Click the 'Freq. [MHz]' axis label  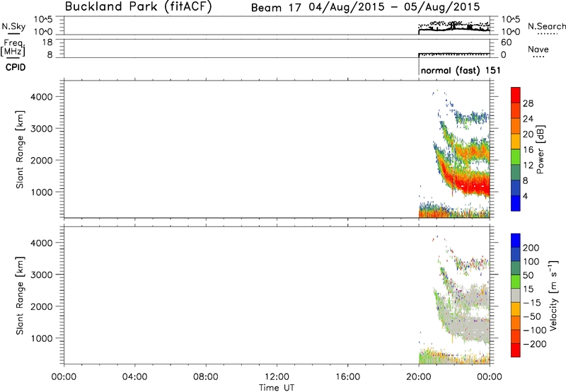pos(13,47)
